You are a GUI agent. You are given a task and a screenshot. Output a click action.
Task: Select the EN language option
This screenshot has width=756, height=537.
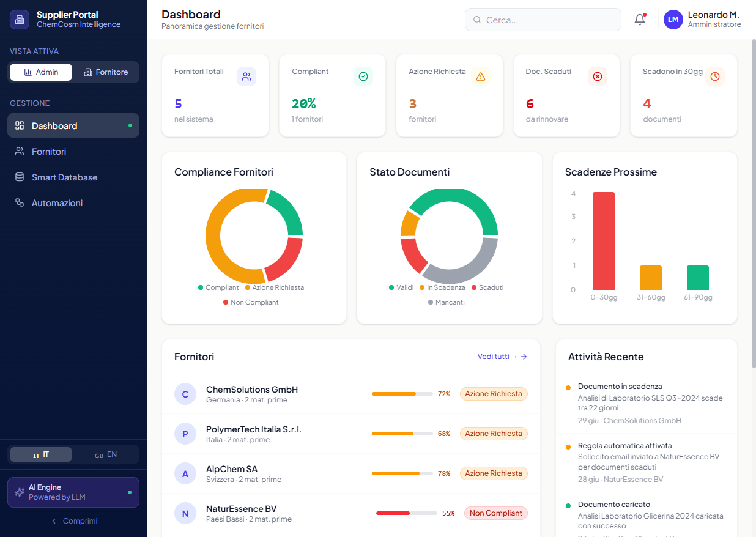pyautogui.click(x=106, y=454)
